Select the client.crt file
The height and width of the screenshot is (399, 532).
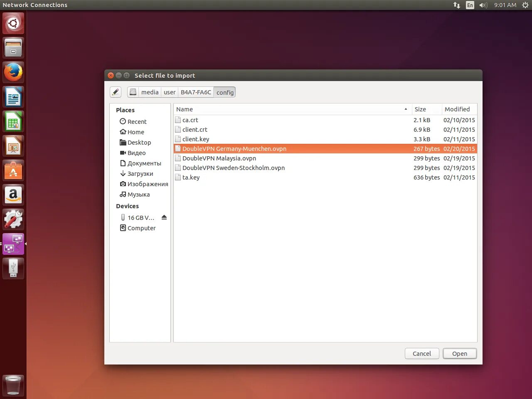pos(325,130)
